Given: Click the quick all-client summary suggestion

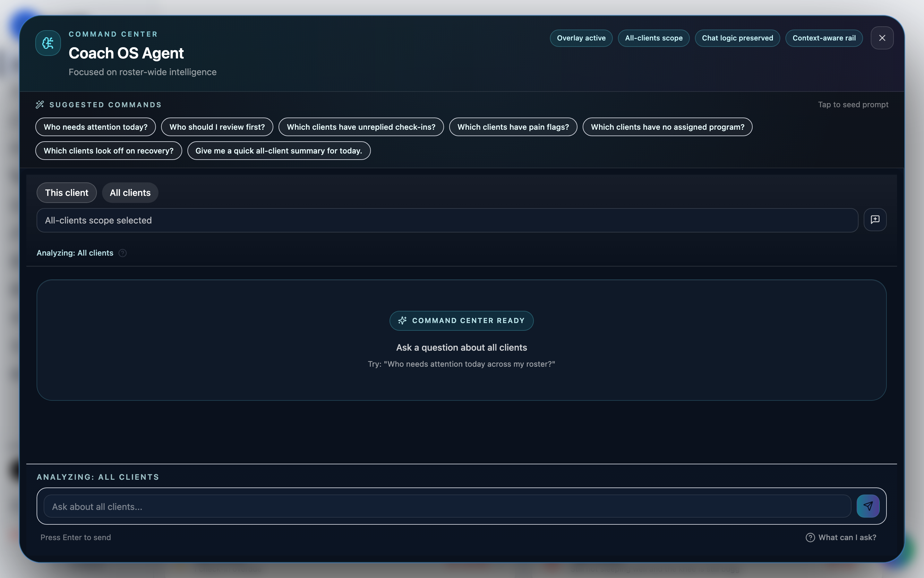Looking at the screenshot, I should click(x=279, y=151).
